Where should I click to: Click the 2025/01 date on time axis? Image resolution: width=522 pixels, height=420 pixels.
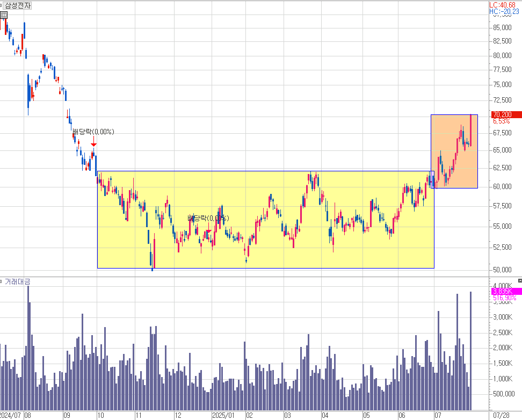point(223,415)
